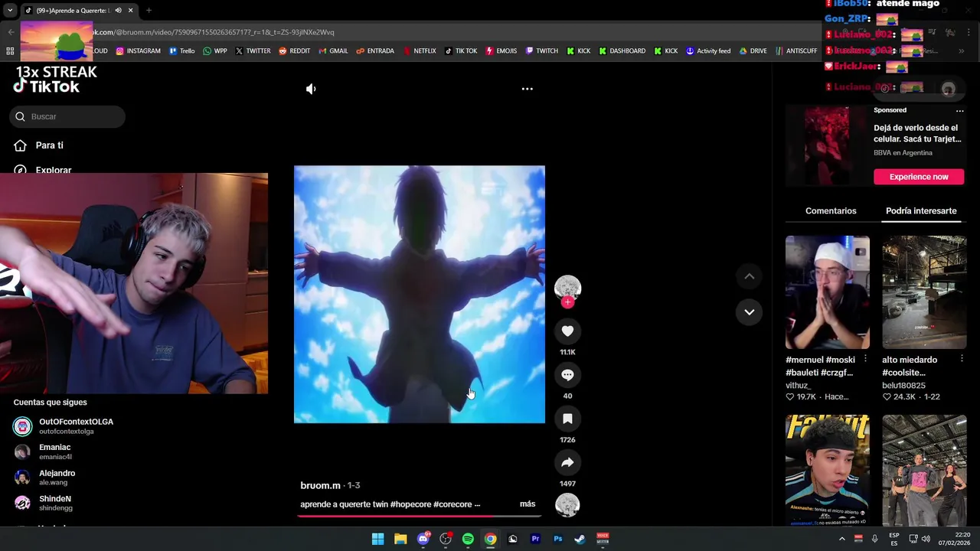Viewport: 980px width, 551px height.
Task: Open comments bubble showing 40
Action: (x=567, y=375)
